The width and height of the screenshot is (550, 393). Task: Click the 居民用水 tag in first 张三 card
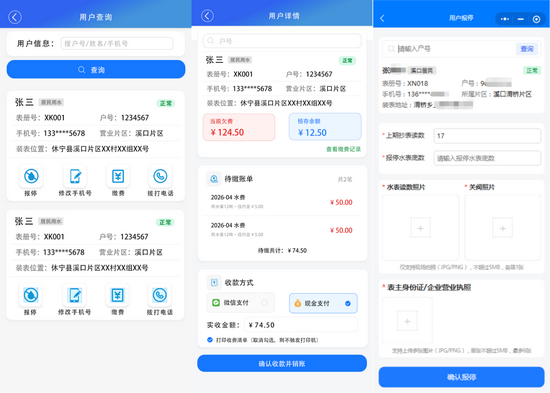coord(51,102)
